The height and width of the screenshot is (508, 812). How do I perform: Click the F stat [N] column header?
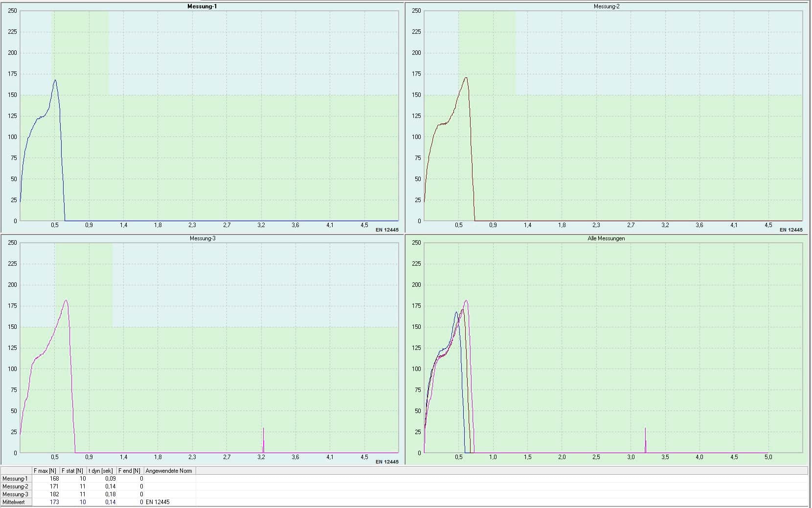point(72,471)
